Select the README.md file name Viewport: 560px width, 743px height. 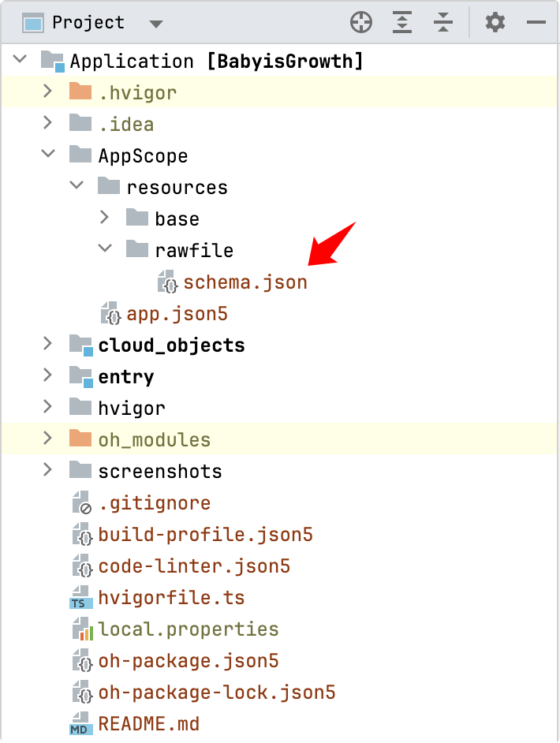[149, 723]
